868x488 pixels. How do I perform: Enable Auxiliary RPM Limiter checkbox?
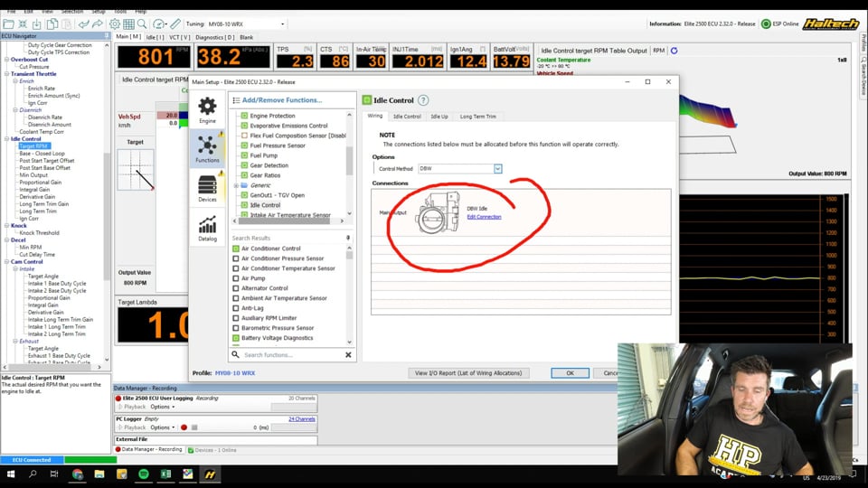coord(236,318)
